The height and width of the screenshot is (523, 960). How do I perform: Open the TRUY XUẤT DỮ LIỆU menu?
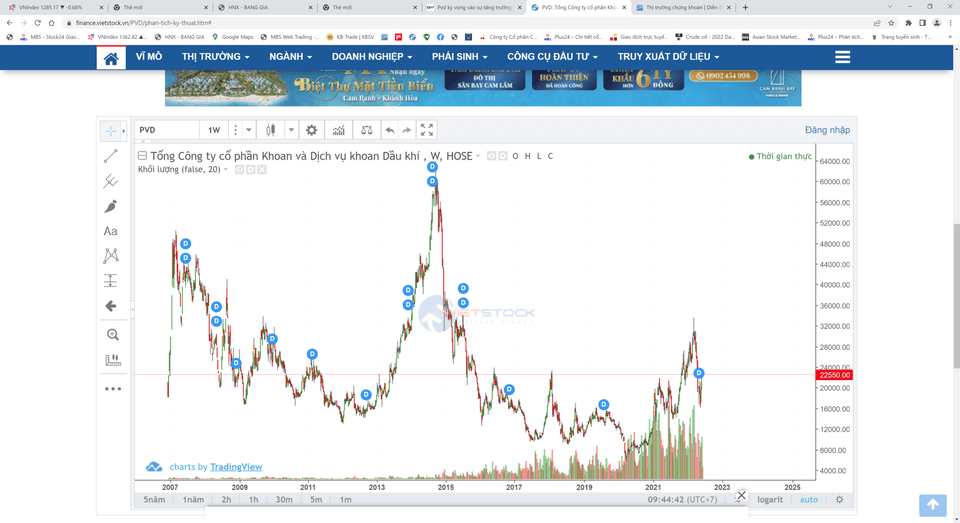[668, 56]
